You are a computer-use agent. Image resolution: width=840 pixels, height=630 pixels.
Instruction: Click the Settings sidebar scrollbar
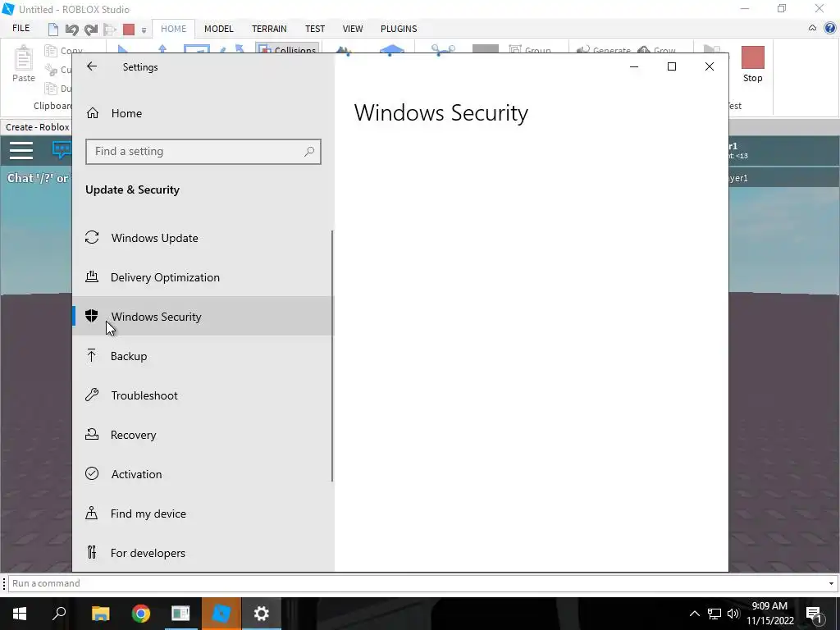click(332, 356)
